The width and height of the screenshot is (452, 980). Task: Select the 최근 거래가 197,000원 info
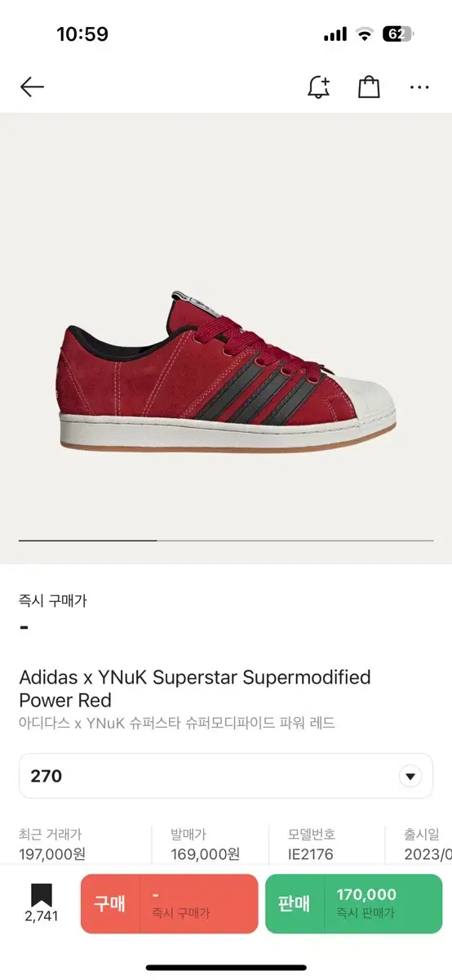[x=52, y=844]
